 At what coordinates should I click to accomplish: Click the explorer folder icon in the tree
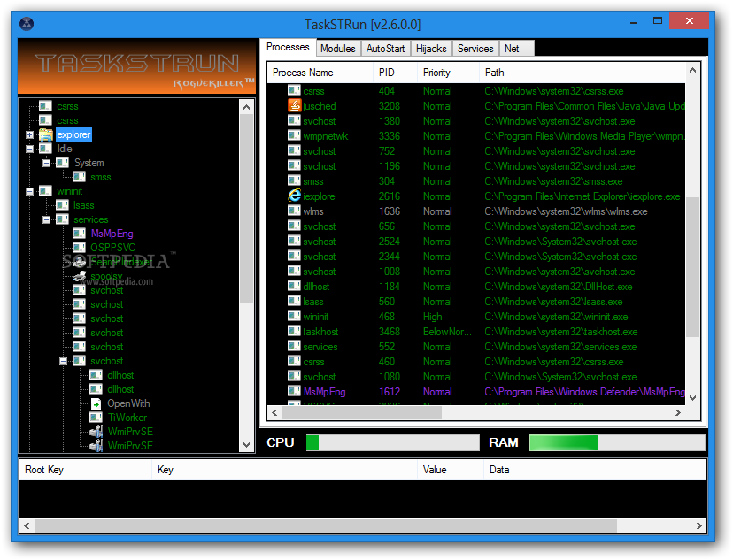click(46, 134)
